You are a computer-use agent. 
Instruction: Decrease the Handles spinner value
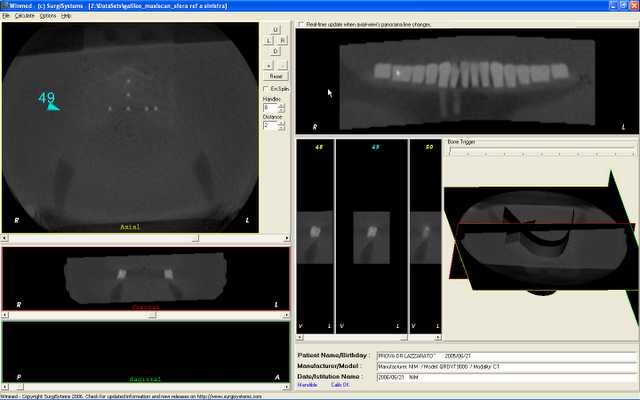[x=281, y=110]
